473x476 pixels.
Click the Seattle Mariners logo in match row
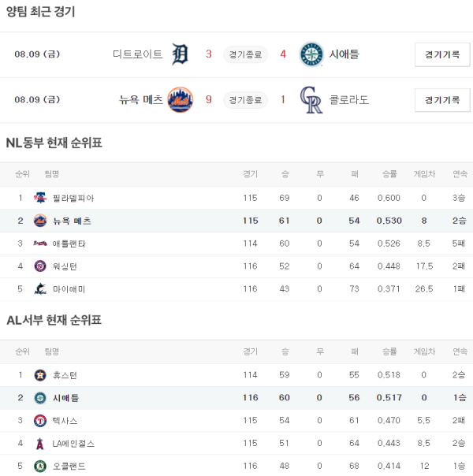[x=311, y=54]
